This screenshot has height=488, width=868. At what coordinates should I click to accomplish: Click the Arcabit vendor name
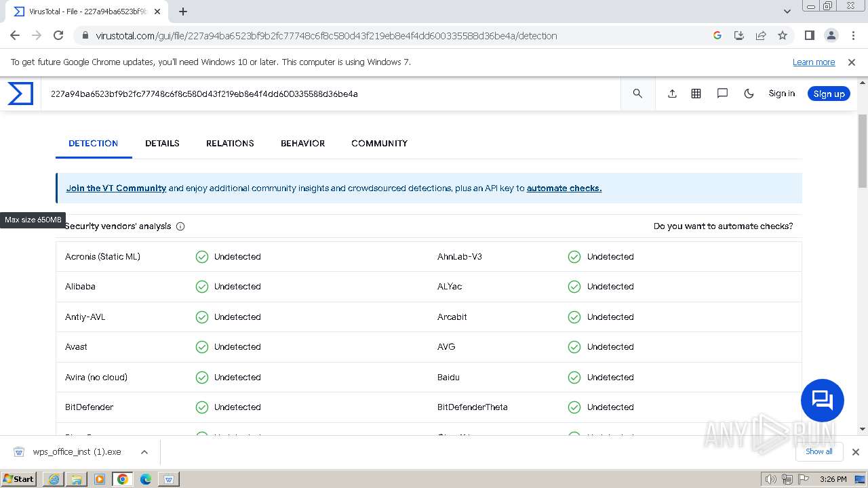[452, 317]
